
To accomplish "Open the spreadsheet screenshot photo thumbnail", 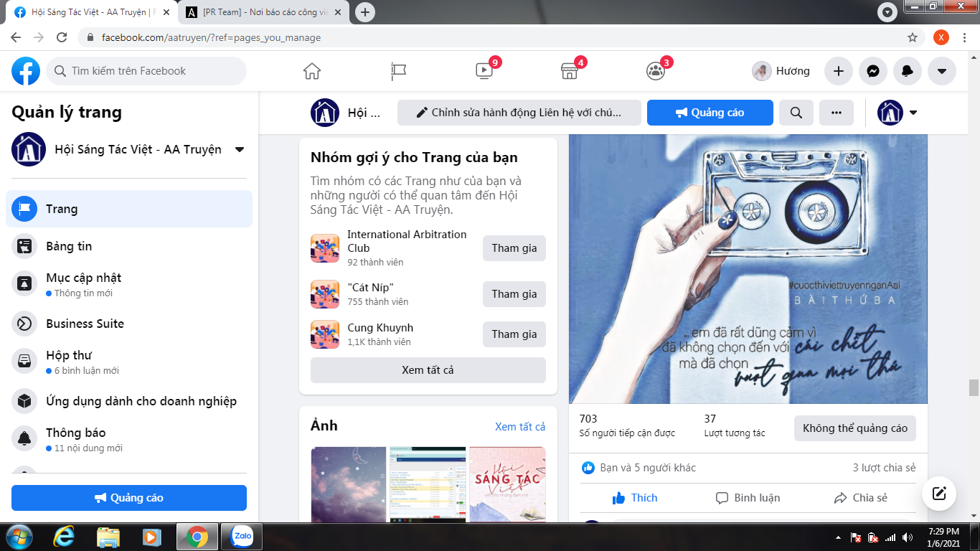I will pyautogui.click(x=428, y=484).
